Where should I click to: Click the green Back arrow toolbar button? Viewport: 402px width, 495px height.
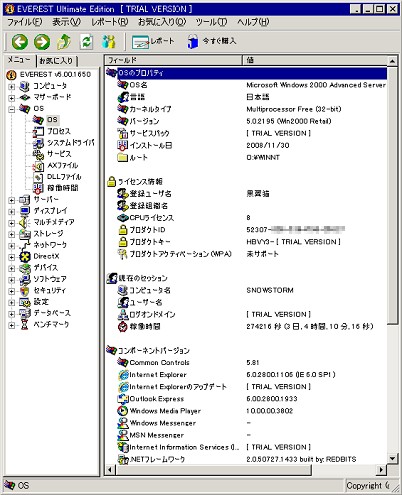coord(20,42)
